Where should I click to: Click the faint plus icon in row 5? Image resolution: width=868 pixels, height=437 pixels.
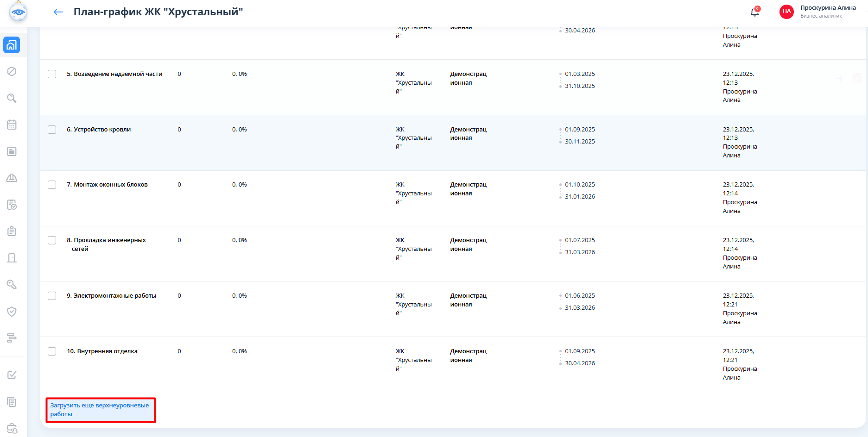point(840,79)
